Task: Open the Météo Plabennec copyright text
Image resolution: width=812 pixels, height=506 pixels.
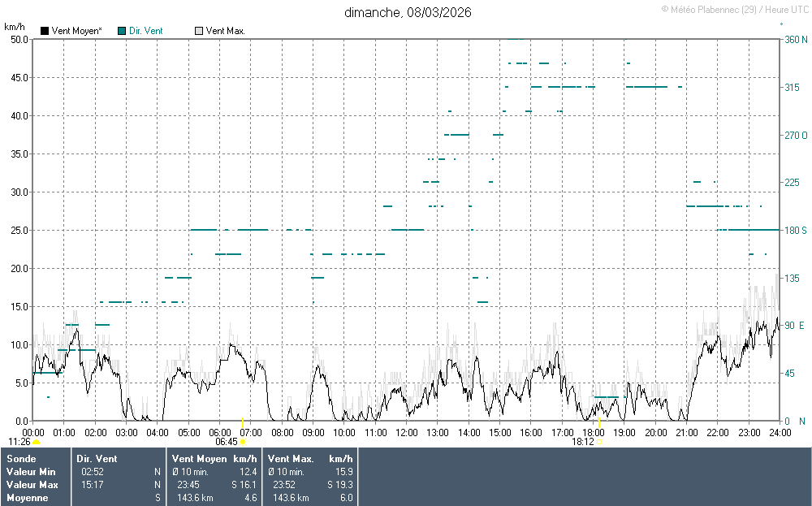Action: point(735,9)
